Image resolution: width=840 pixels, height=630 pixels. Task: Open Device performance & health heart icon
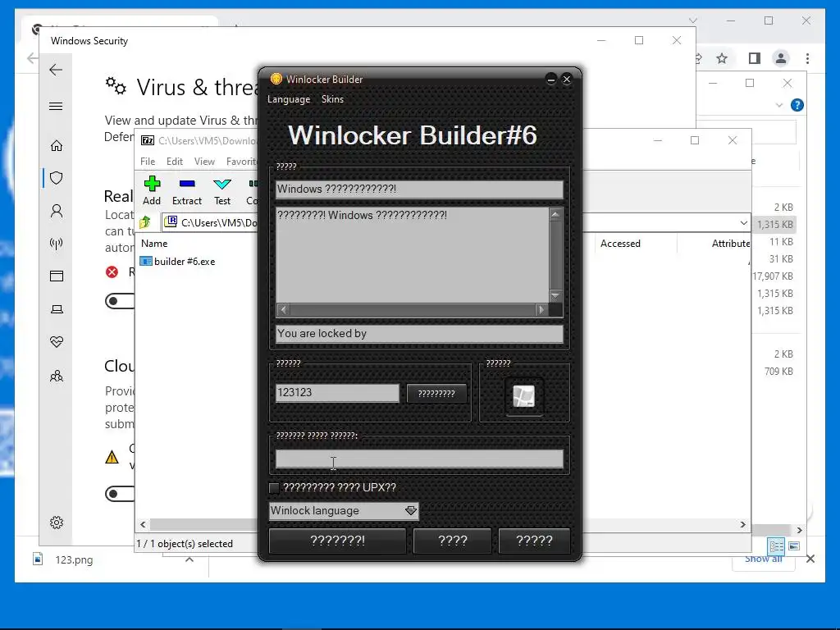coord(57,342)
